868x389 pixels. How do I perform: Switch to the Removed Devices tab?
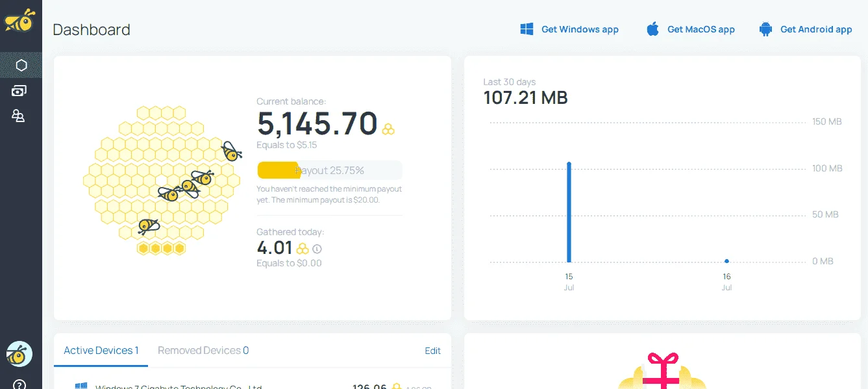(203, 351)
